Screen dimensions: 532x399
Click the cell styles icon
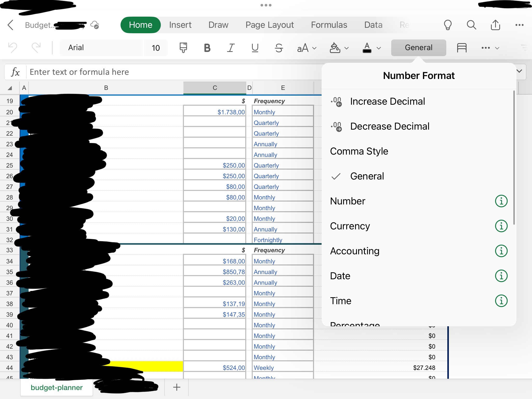tap(462, 48)
